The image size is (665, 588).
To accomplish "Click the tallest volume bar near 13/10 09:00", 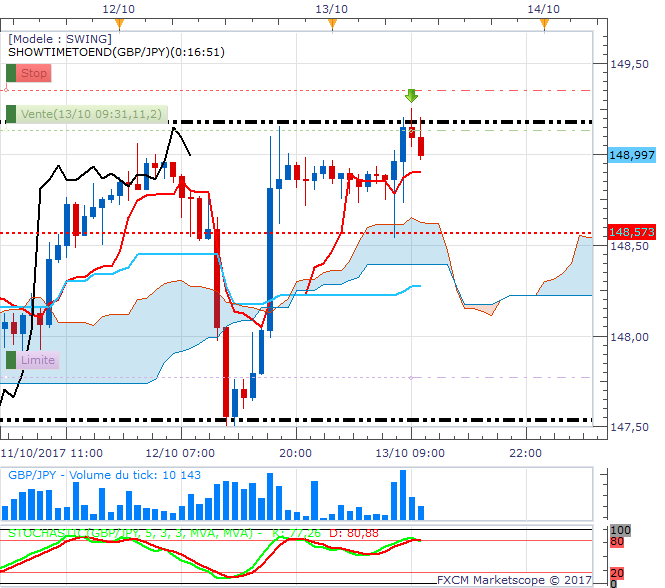I will 403,495.
